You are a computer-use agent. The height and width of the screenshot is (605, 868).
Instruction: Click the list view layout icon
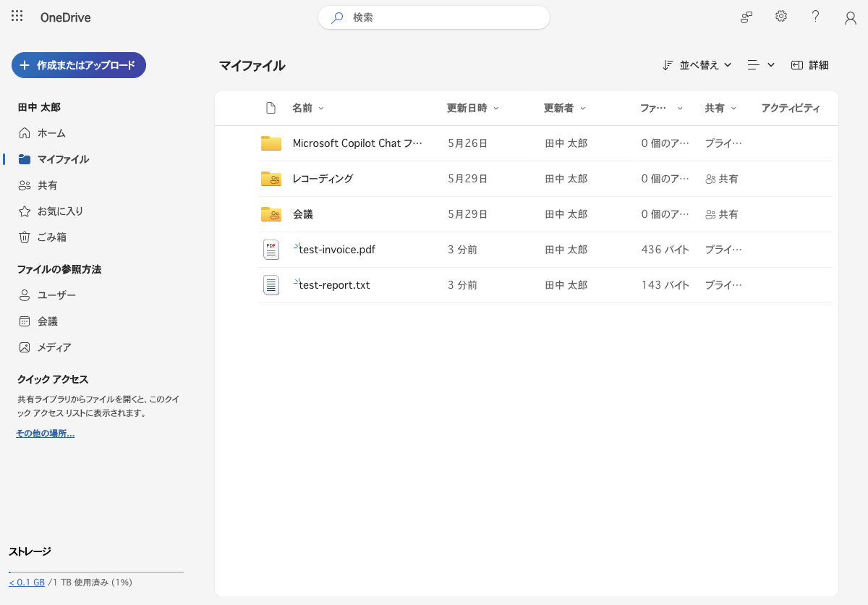click(x=754, y=65)
